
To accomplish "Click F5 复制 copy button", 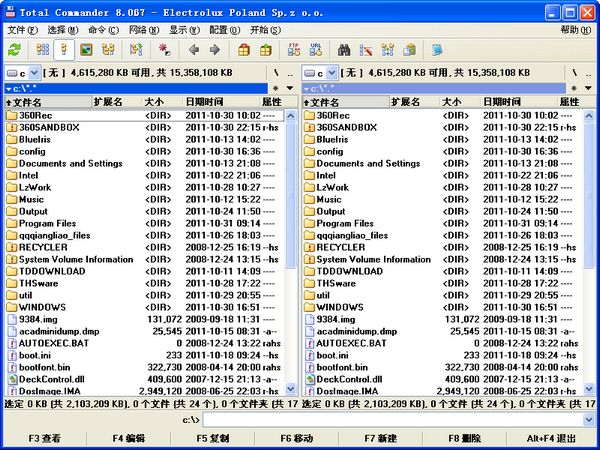I will tap(213, 439).
